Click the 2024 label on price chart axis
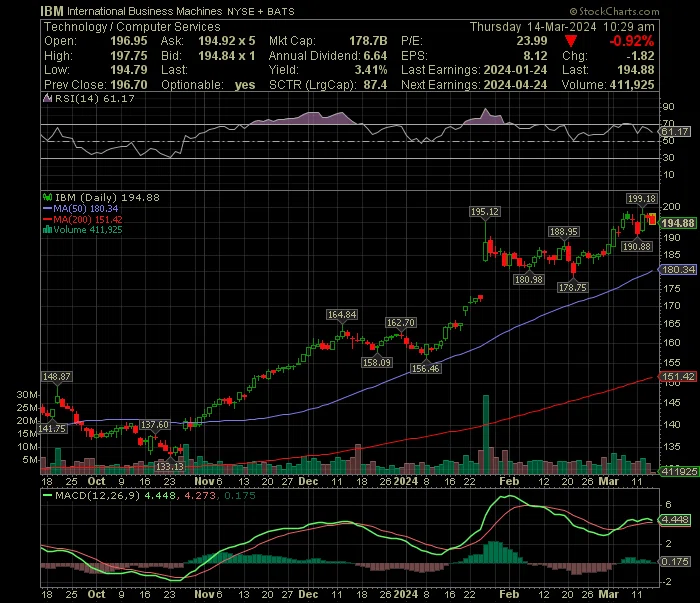700x603 pixels. click(x=406, y=481)
